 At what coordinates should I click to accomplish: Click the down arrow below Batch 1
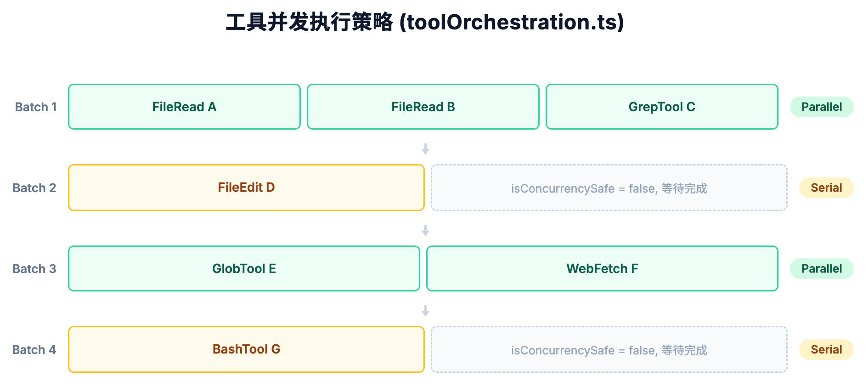pos(426,149)
